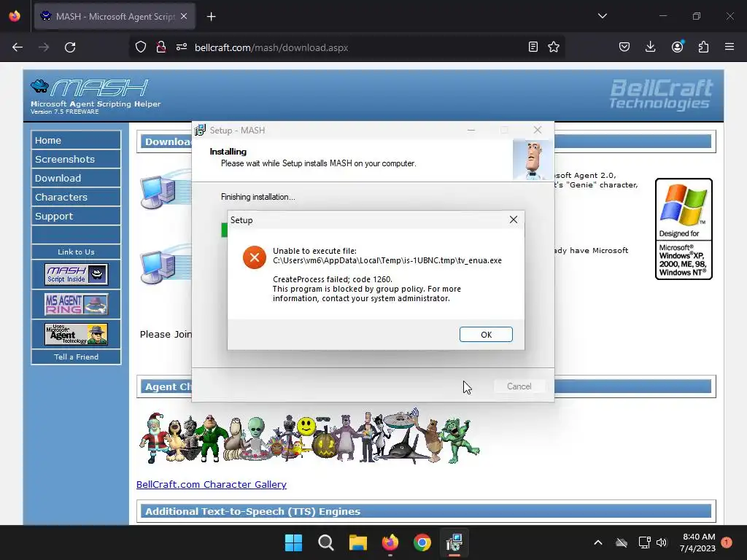The image size is (747, 560).
Task: Click the MS Agent Ring badge
Action: [x=76, y=304]
